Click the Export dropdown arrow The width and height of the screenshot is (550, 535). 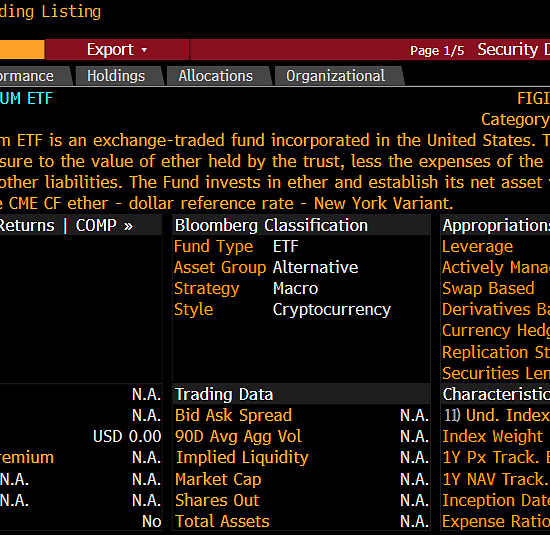click(x=144, y=50)
